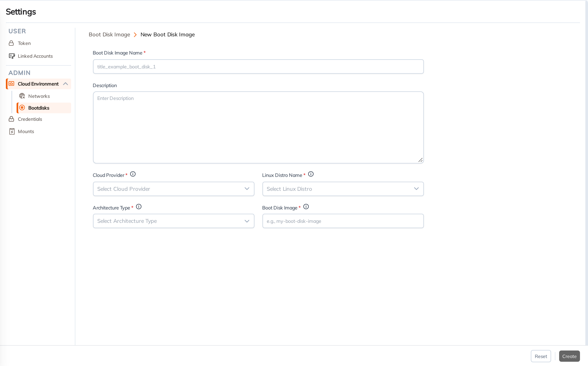588x366 pixels.
Task: Open the Select Architecture Type dropdown
Action: tap(173, 221)
